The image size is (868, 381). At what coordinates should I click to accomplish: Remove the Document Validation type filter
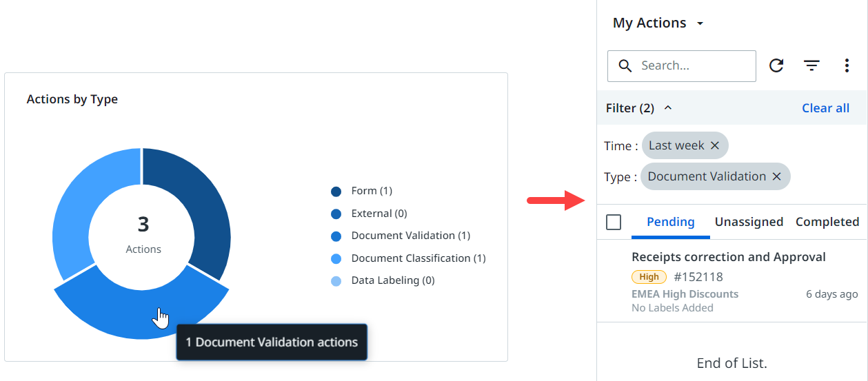(x=776, y=176)
